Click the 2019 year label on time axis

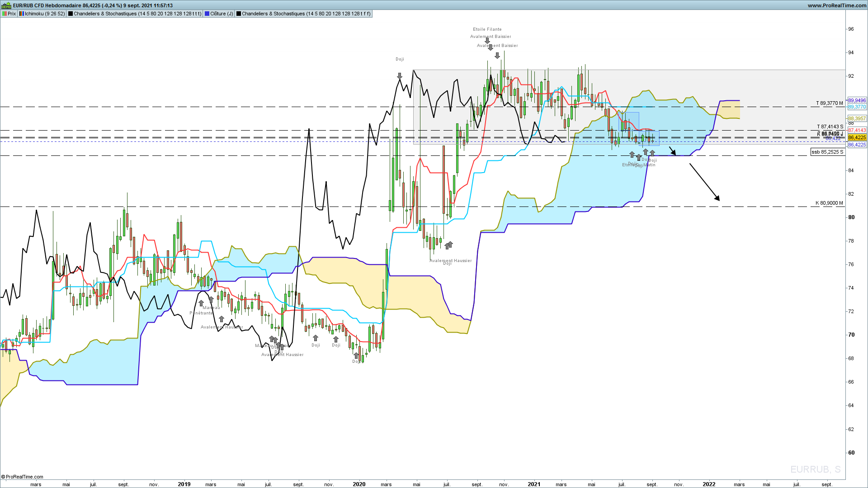[x=184, y=484]
